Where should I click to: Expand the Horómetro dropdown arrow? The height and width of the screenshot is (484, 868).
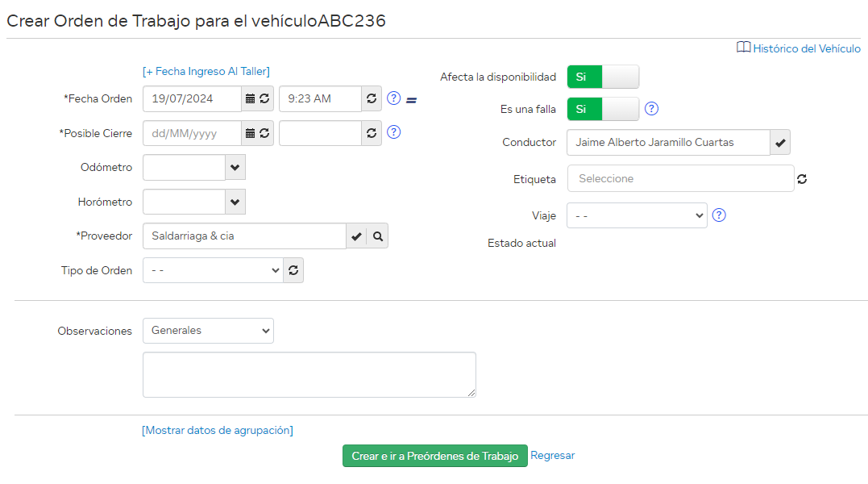tap(235, 202)
